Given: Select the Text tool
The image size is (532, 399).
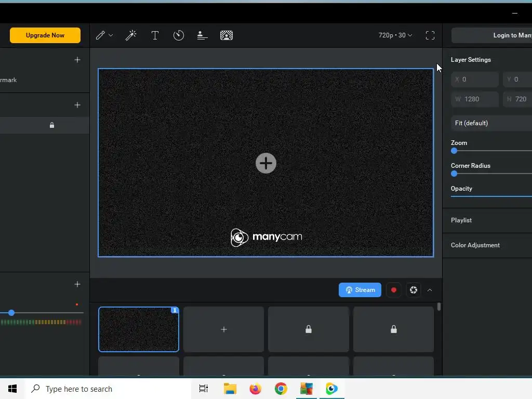Looking at the screenshot, I should pyautogui.click(x=155, y=35).
